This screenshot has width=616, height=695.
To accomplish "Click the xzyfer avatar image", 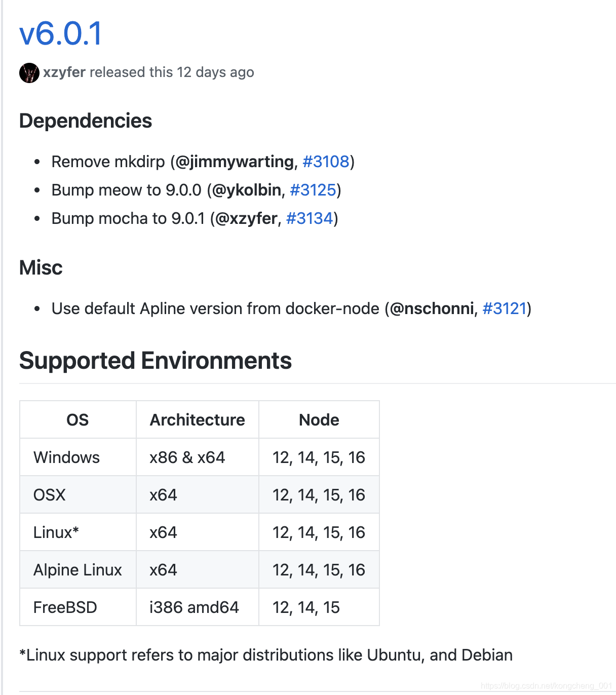I will (x=29, y=73).
